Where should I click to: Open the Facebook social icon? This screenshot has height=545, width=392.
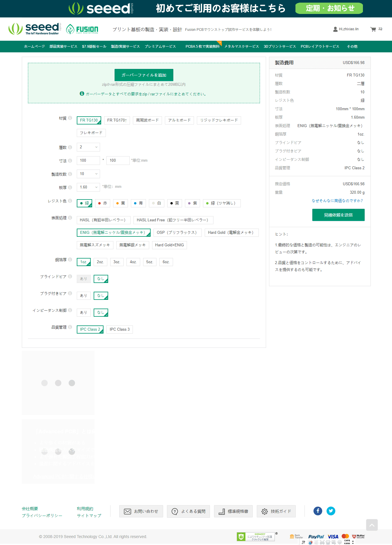click(x=318, y=511)
